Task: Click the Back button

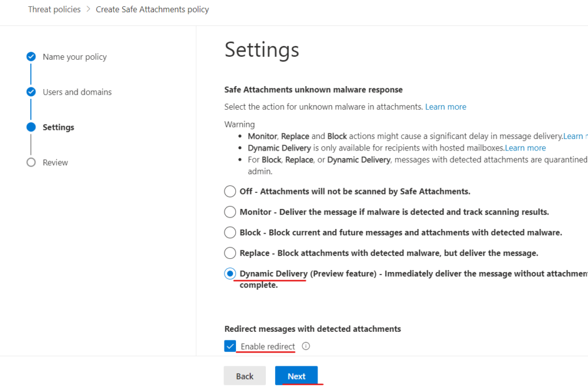Action: (x=245, y=376)
